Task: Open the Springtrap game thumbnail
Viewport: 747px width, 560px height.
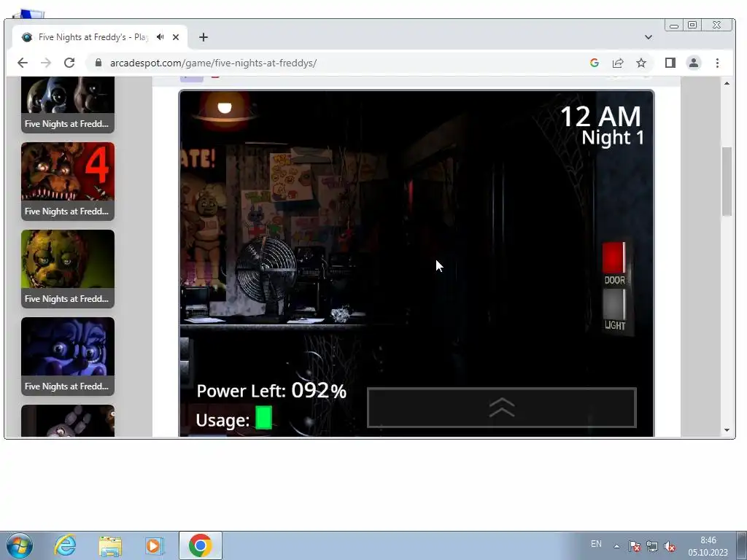Action: click(68, 268)
